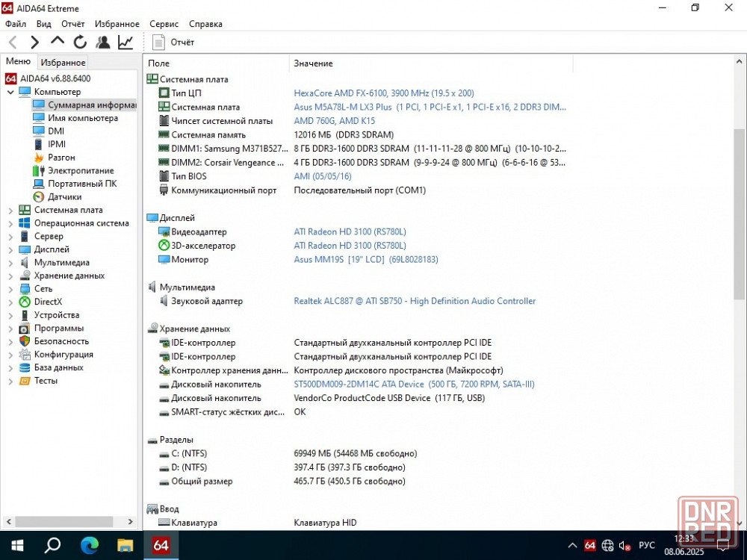
Task: Select Имя компьютера in the tree
Action: click(x=83, y=118)
